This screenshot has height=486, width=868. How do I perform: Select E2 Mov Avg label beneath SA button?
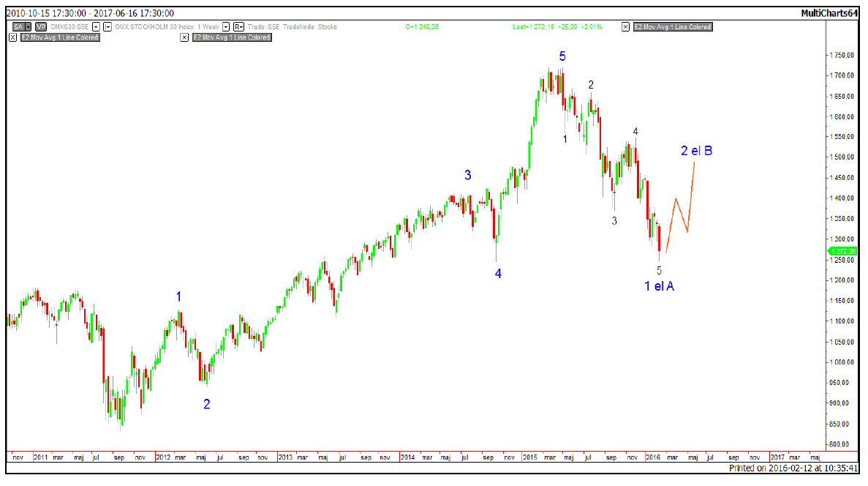click(x=61, y=37)
